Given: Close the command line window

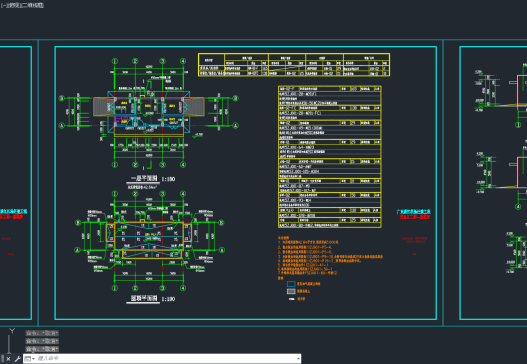Looking at the screenshot, I should [x=8, y=359].
